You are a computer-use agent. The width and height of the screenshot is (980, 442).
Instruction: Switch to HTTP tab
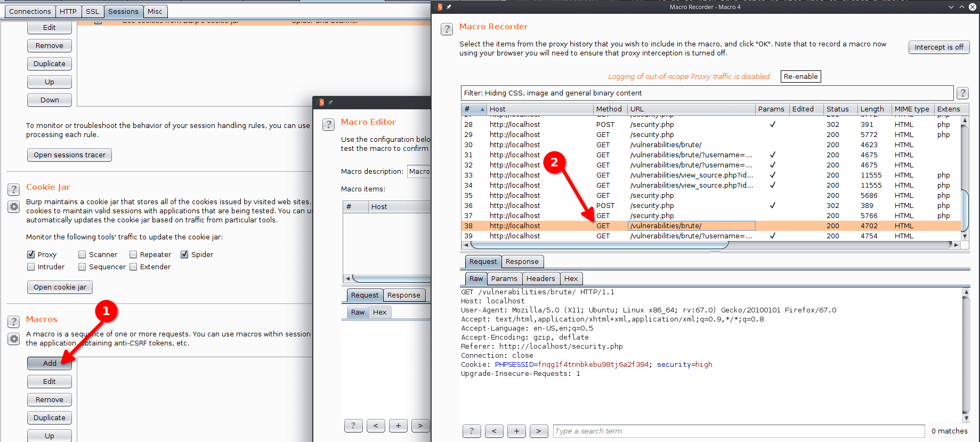[x=68, y=11]
